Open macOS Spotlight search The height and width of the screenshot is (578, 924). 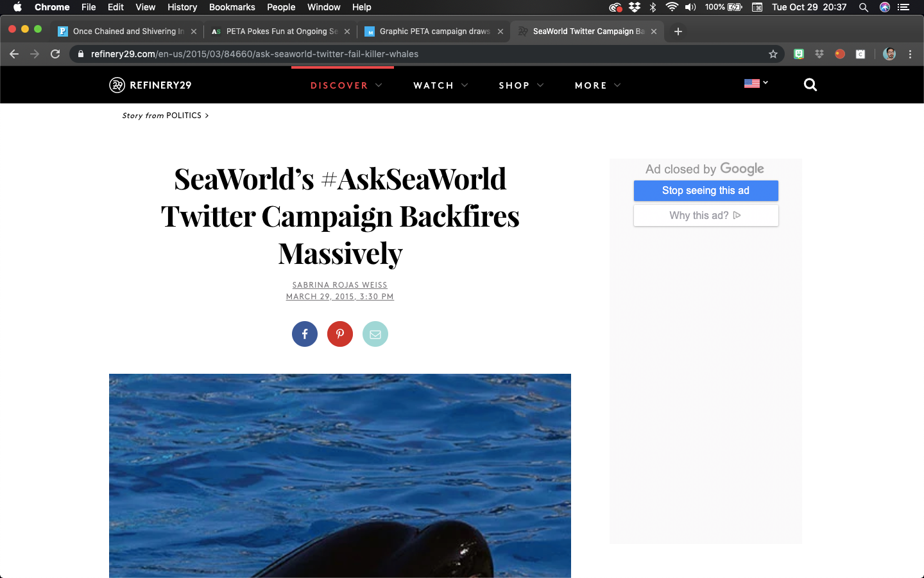click(864, 7)
